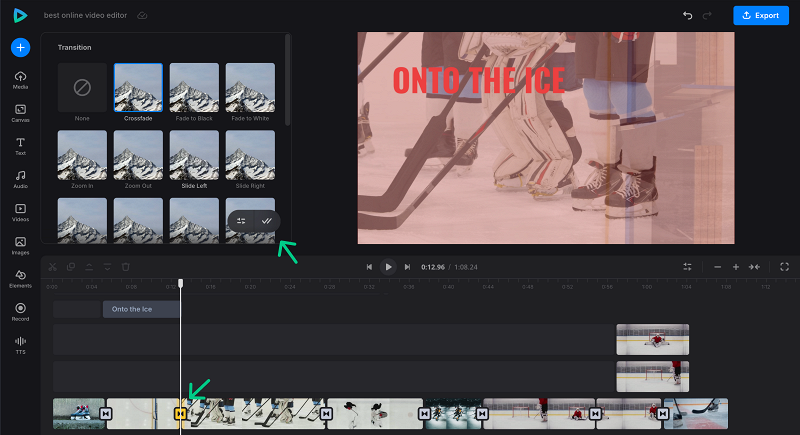Screen dimensions: 800x435
Task: Click the Export button
Action: pyautogui.click(x=761, y=15)
